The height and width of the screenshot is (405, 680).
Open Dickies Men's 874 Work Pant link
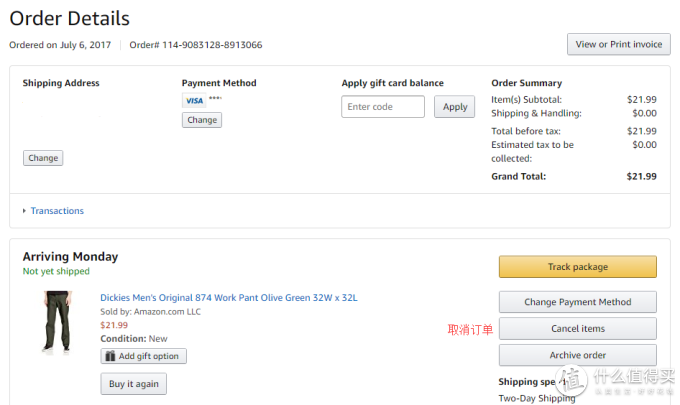click(229, 298)
